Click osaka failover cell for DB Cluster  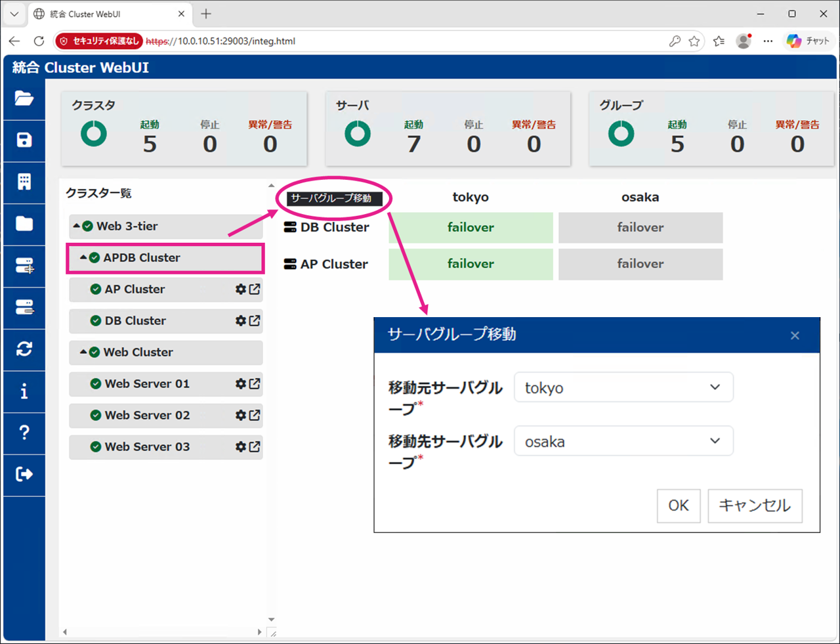tap(640, 227)
